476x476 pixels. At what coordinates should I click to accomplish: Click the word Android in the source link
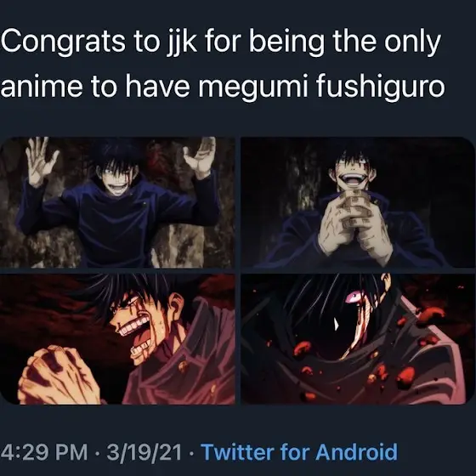point(356,452)
